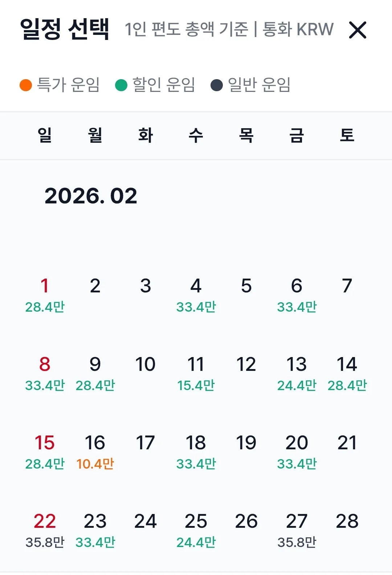This screenshot has height=575, width=392.
Task: Tap date 28 without a fare
Action: [347, 521]
